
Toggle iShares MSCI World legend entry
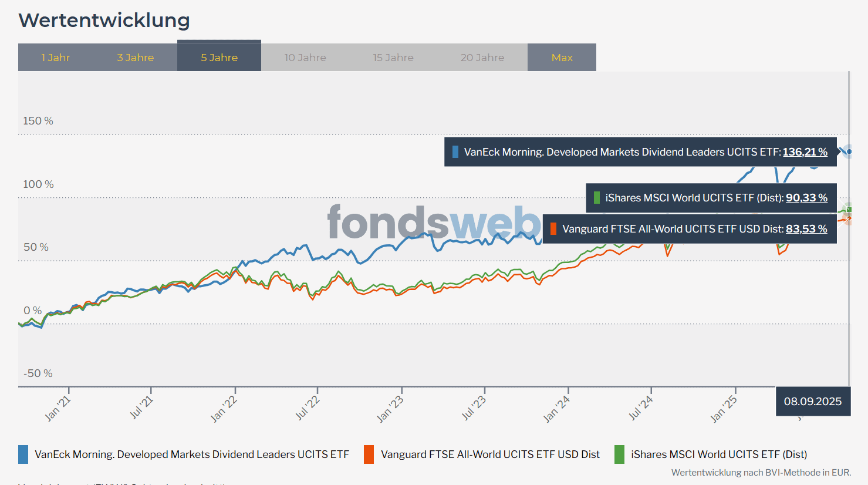pos(711,454)
